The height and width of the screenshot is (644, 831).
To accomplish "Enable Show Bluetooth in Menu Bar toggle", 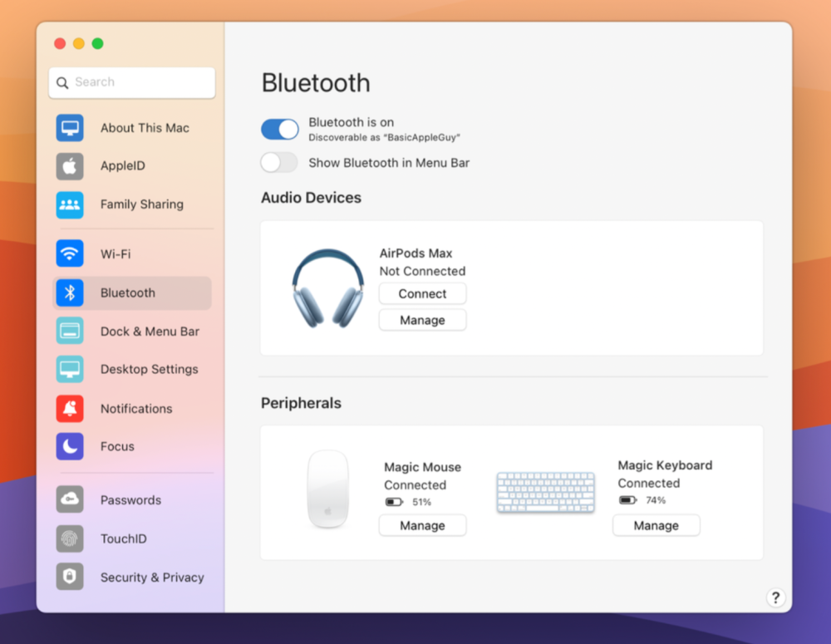I will (x=279, y=163).
